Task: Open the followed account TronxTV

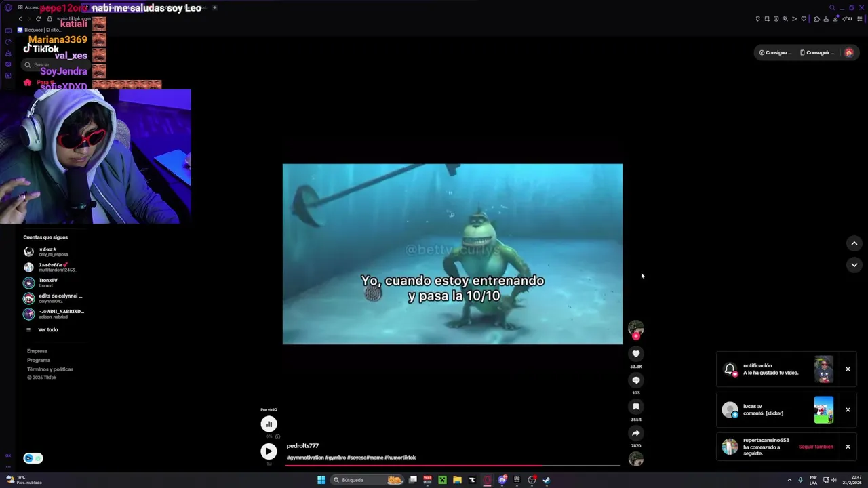Action: click(54, 283)
